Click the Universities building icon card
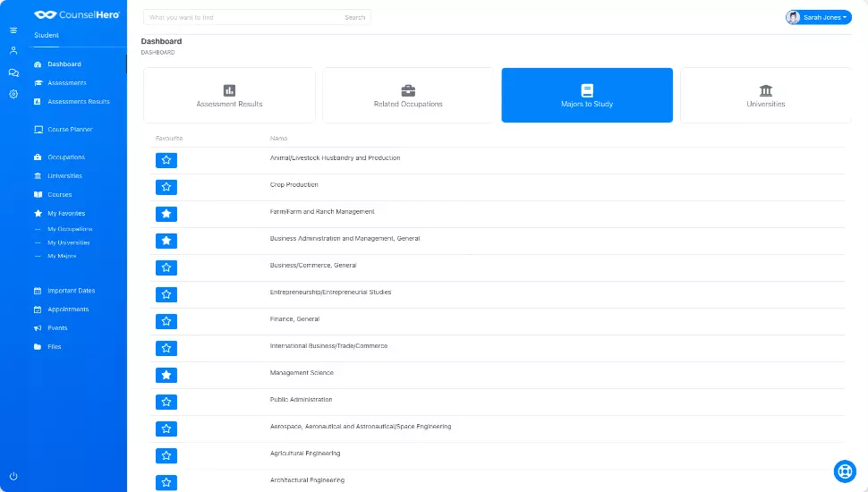Viewport: 868px width, 492px height. 765,95
